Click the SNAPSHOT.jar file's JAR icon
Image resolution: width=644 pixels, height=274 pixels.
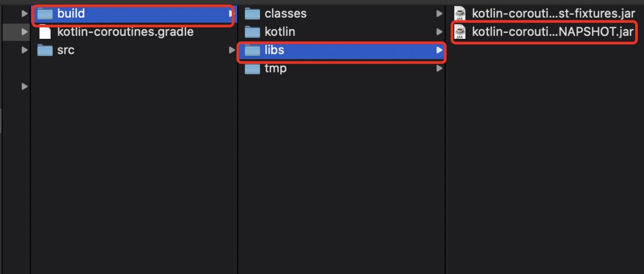tap(460, 32)
